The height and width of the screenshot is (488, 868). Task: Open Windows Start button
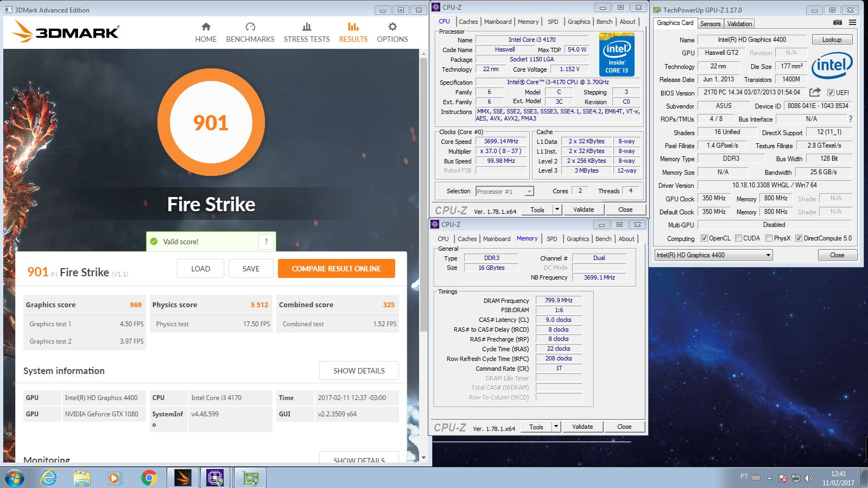pyautogui.click(x=15, y=478)
